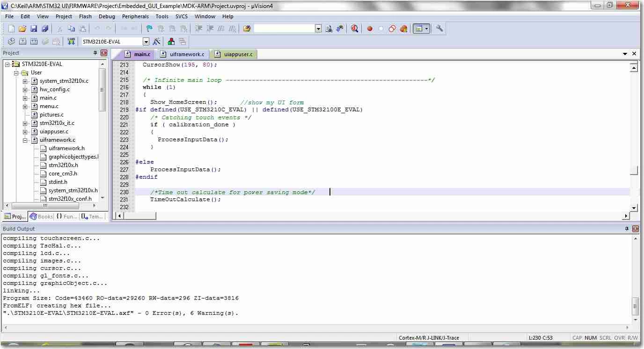This screenshot has height=349, width=644.
Task: Open Target Options with the magic wand icon
Action: (157, 42)
